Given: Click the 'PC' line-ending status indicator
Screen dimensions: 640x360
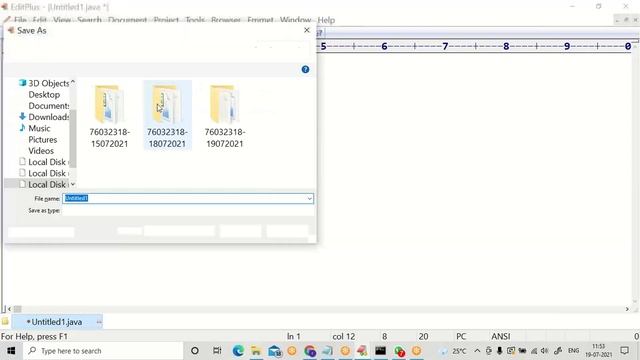Looking at the screenshot, I should (x=461, y=336).
